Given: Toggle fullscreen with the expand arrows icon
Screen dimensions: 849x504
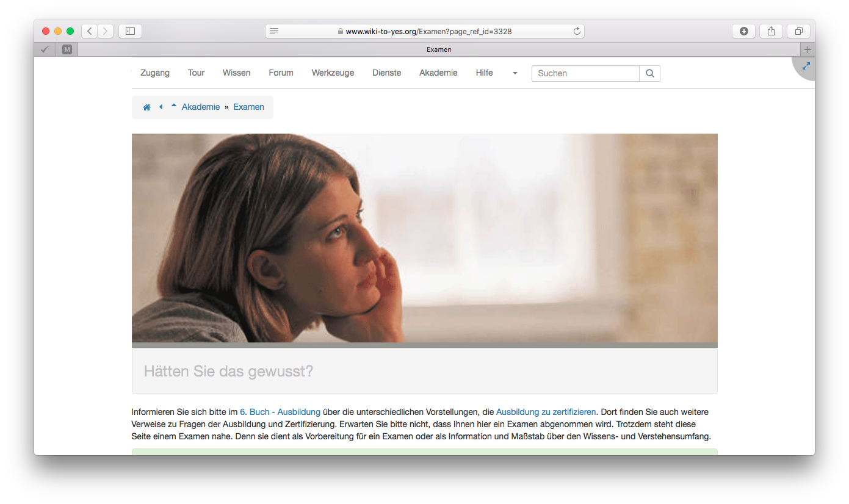Looking at the screenshot, I should tap(806, 66).
